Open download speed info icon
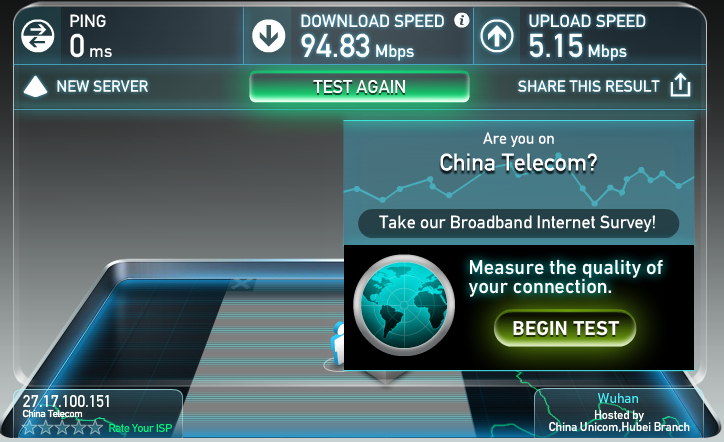The width and height of the screenshot is (724, 442). click(x=461, y=20)
